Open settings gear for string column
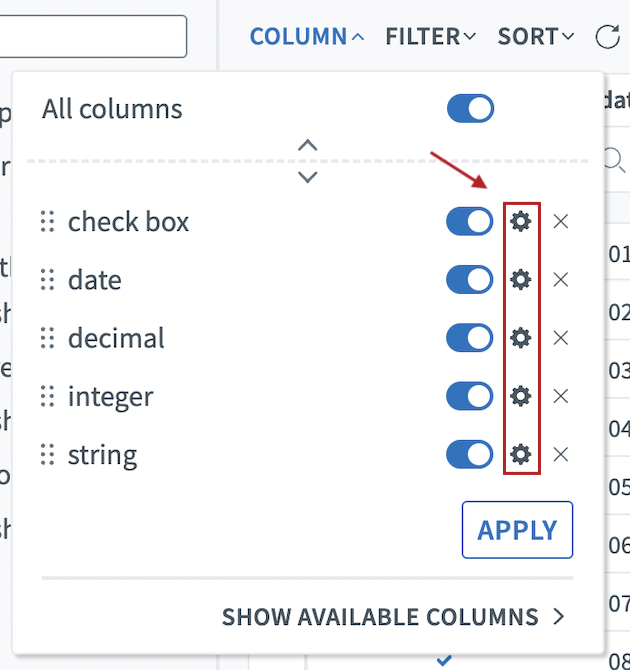 (x=520, y=455)
